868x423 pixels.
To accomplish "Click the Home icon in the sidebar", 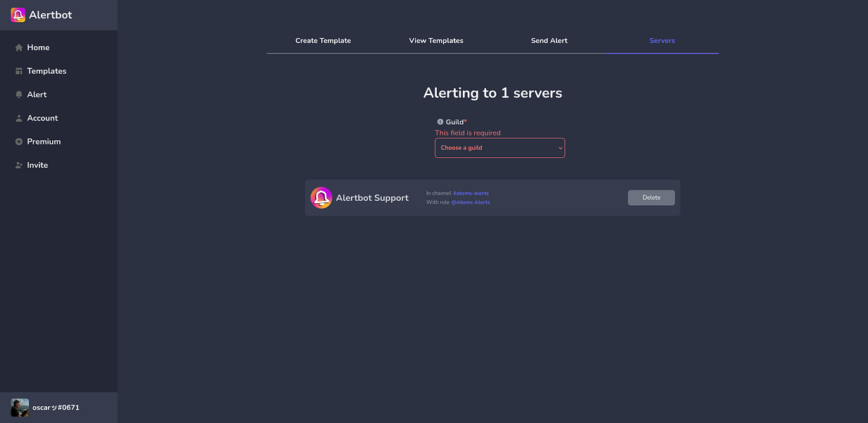I will (18, 47).
